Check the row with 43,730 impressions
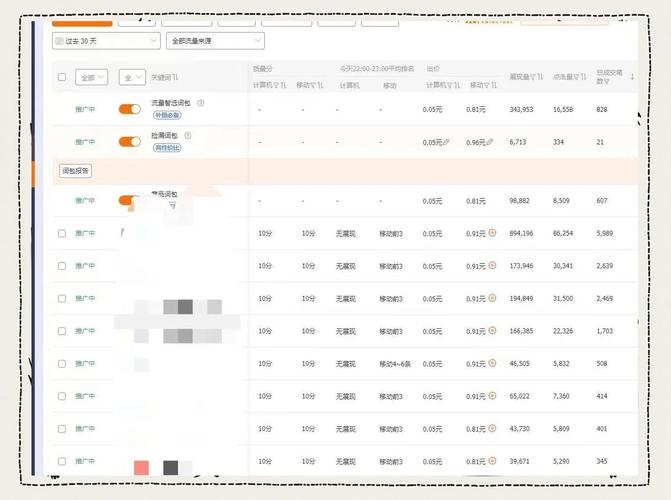This screenshot has width=671, height=500. coord(62,429)
